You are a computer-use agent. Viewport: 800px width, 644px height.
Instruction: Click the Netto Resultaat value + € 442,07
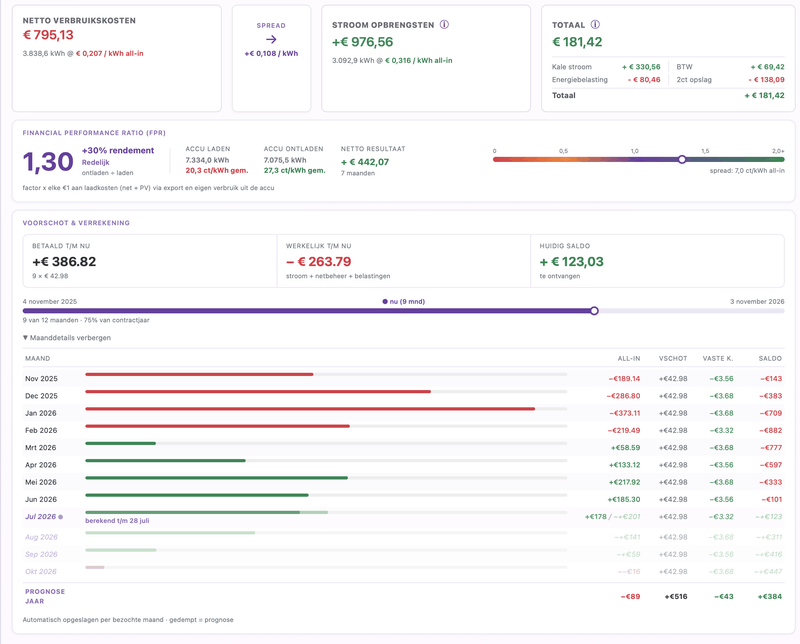[x=365, y=162]
